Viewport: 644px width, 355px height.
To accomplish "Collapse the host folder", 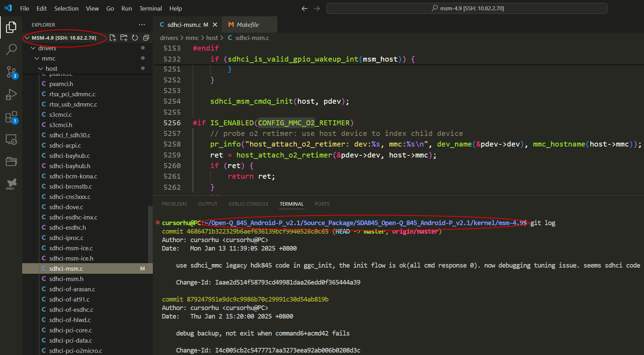I will (x=41, y=69).
